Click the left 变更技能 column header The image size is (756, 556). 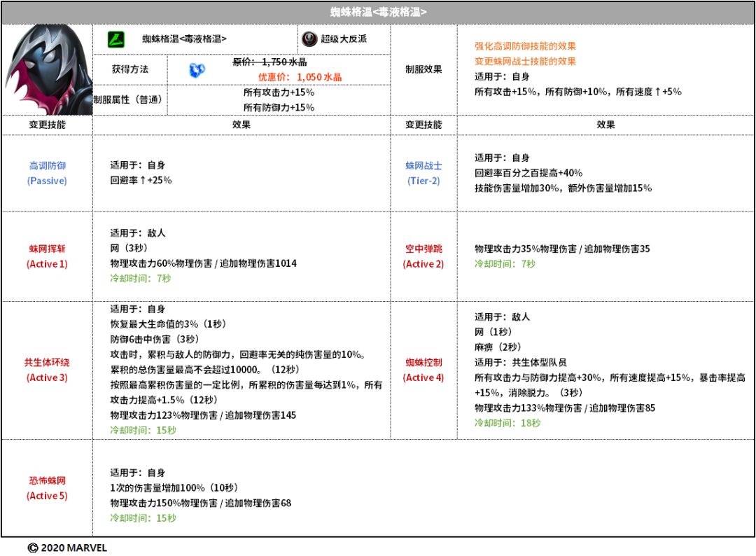click(x=48, y=125)
